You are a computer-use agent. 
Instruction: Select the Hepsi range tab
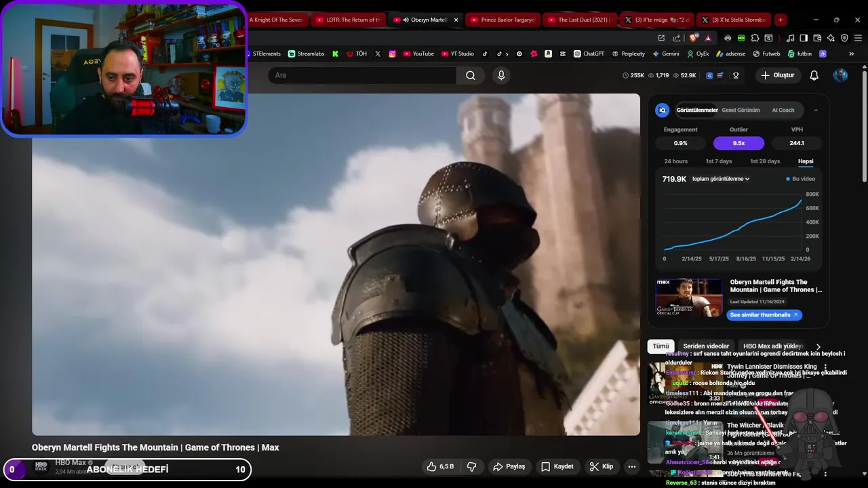coord(806,161)
